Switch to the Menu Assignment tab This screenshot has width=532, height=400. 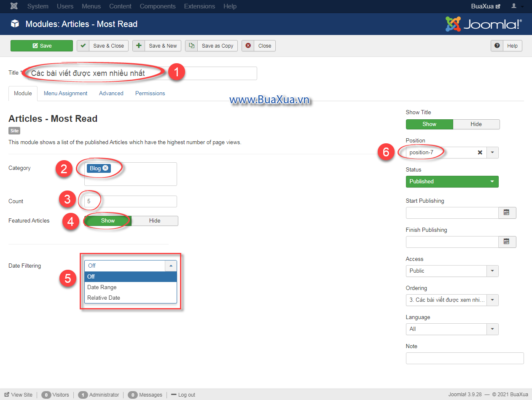tap(65, 93)
